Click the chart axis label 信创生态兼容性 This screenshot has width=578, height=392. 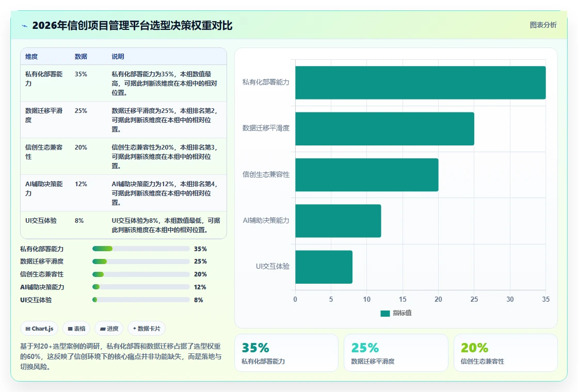266,174
